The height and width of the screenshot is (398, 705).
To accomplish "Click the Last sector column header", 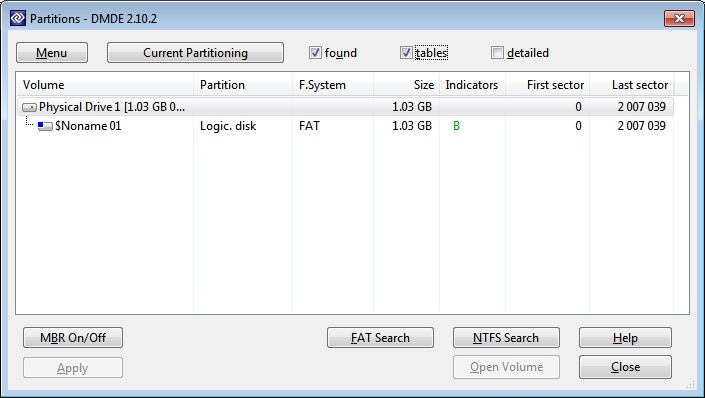I will tap(632, 85).
